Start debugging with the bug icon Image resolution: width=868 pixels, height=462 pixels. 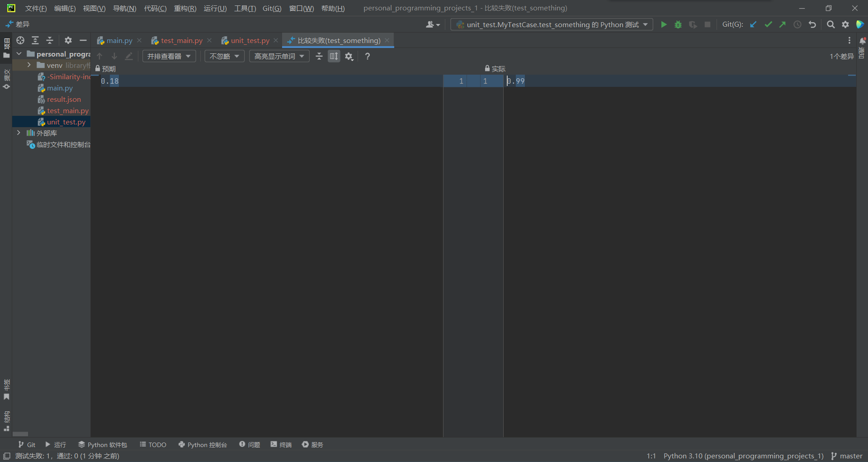[678, 24]
